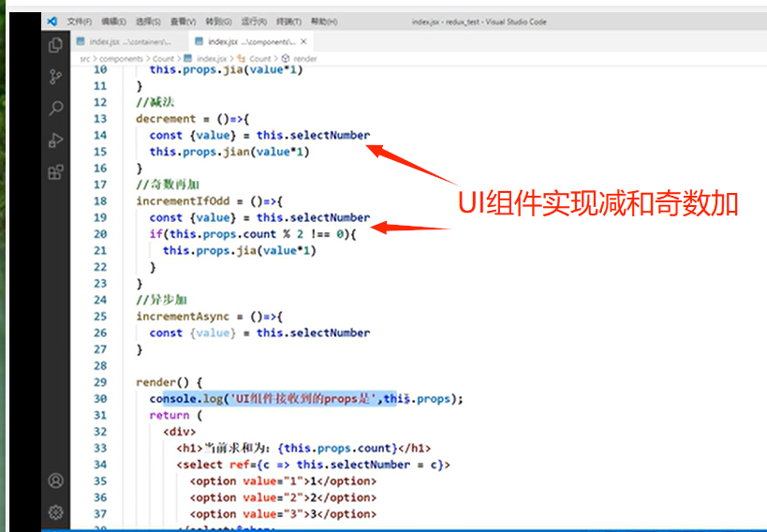Open the 文件(F) menu

(x=80, y=22)
